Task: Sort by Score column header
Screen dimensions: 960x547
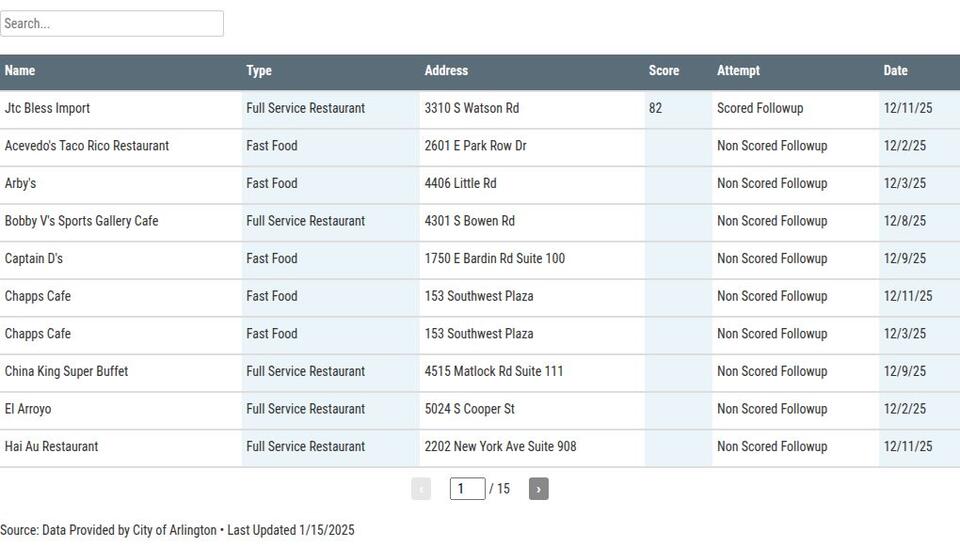Action: [x=664, y=71]
